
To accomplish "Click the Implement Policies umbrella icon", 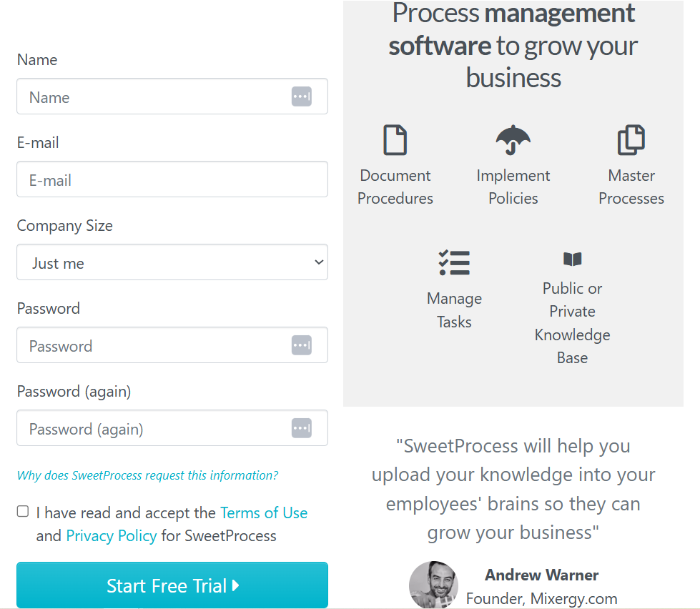I will point(513,140).
